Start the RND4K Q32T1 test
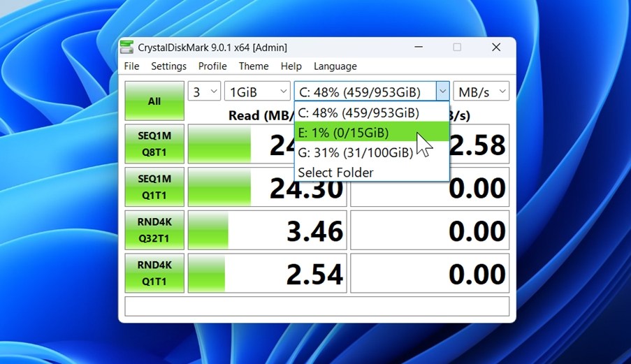This screenshot has width=631, height=364. click(154, 231)
